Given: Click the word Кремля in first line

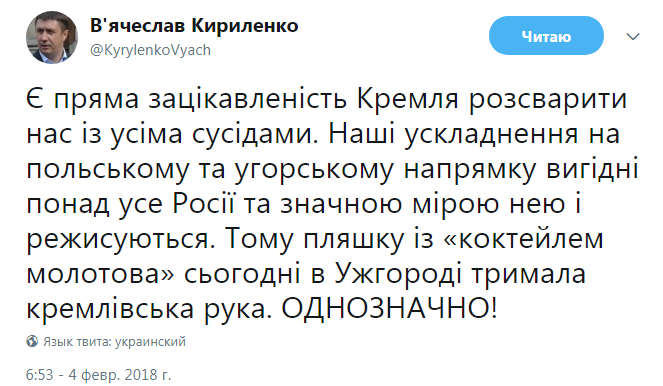Looking at the screenshot, I should click(407, 99).
